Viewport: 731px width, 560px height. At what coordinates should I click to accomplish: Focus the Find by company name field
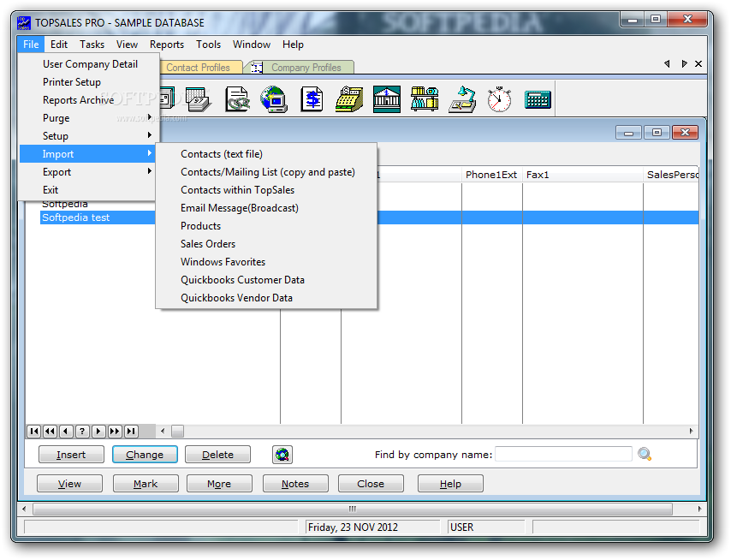click(x=563, y=454)
